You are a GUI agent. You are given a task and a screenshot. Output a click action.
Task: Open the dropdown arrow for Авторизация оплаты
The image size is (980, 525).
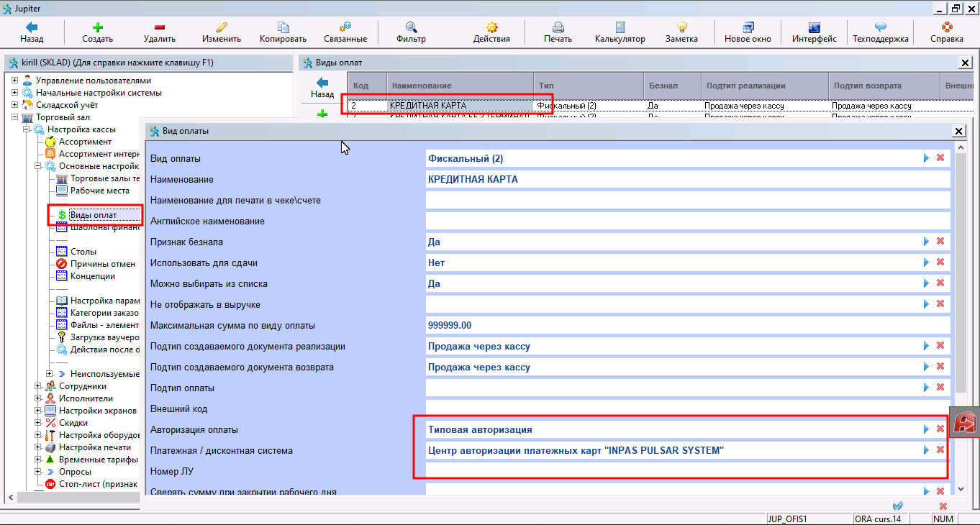click(x=927, y=429)
